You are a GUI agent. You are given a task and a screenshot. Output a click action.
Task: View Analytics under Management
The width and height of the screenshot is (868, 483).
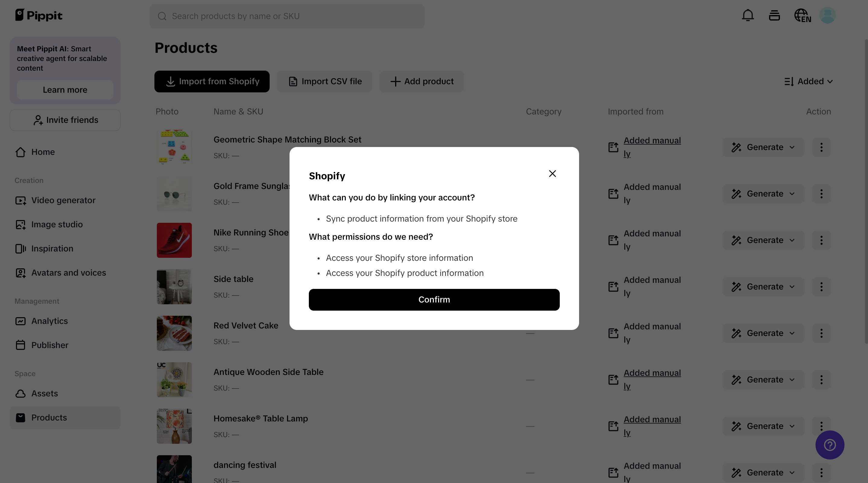(49, 321)
